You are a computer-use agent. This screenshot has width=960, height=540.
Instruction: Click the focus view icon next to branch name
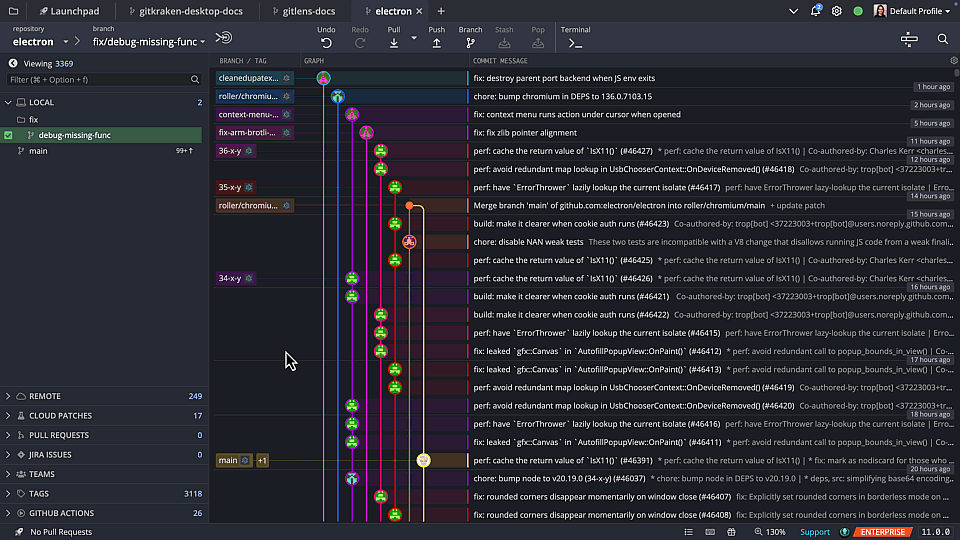pos(223,38)
